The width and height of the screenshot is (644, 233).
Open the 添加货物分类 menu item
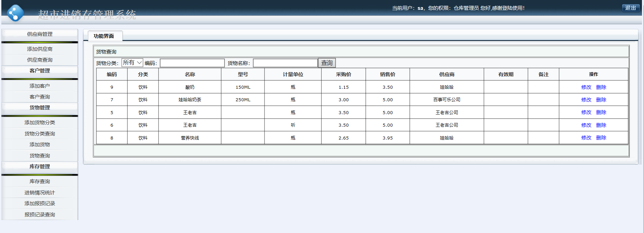(x=40, y=123)
